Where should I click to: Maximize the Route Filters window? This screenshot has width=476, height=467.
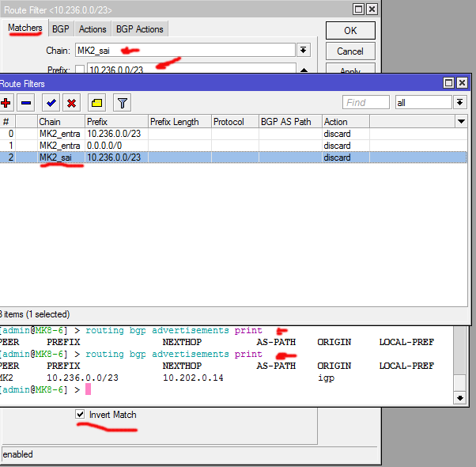point(448,83)
